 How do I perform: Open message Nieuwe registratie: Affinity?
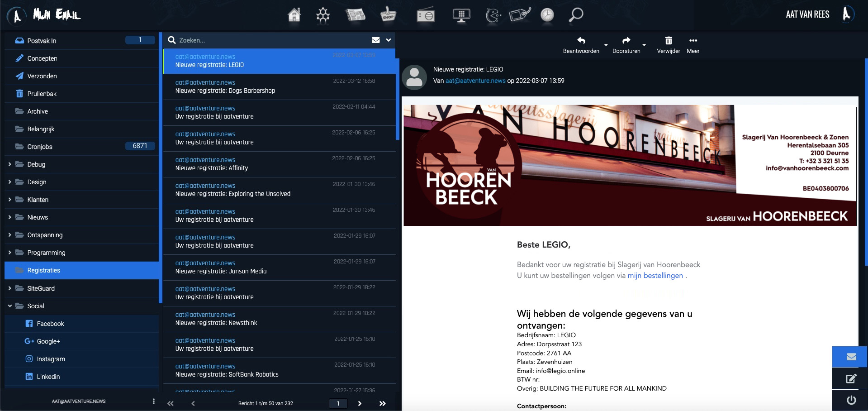pyautogui.click(x=279, y=164)
